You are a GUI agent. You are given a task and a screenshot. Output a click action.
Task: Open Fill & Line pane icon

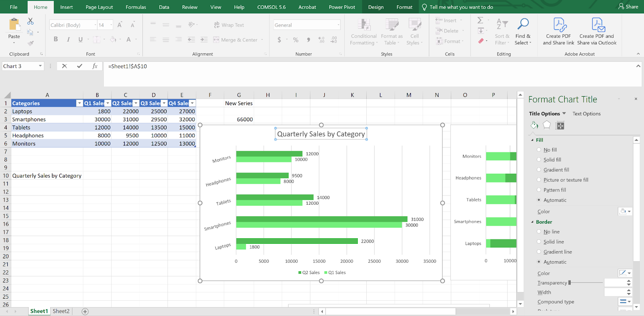pos(534,125)
